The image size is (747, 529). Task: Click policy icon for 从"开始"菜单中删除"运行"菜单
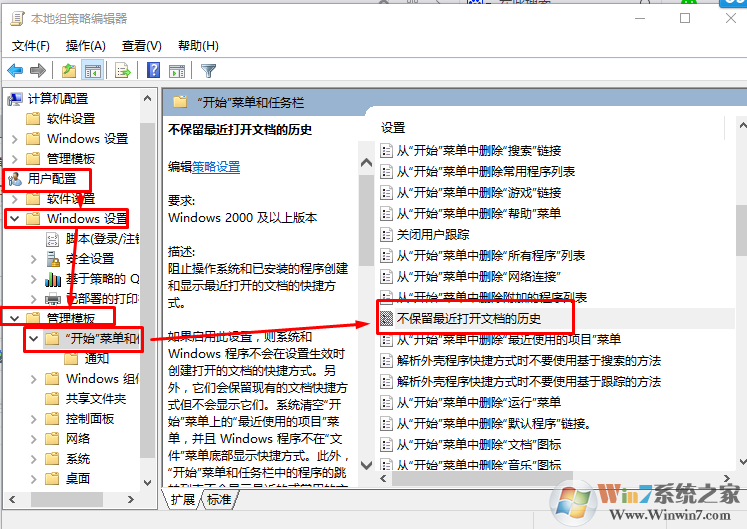[x=386, y=403]
